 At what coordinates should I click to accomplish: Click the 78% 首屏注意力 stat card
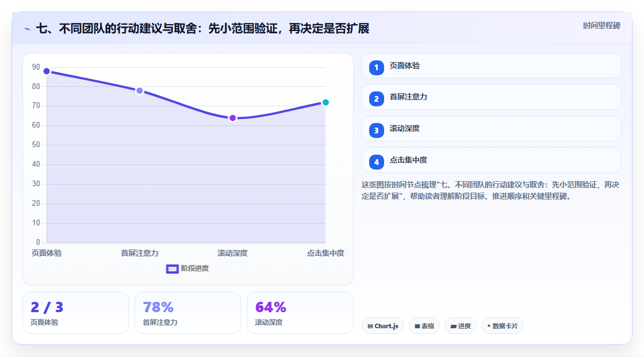pyautogui.click(x=187, y=313)
